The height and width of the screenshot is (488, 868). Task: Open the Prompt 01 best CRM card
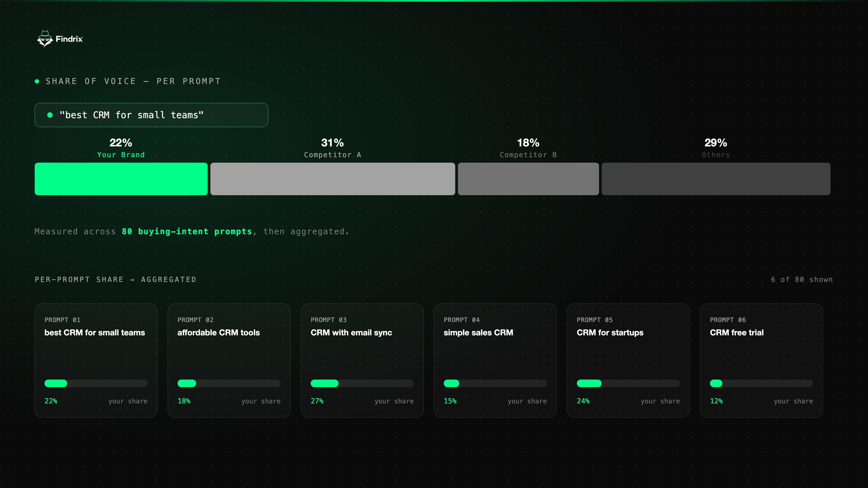(x=96, y=360)
